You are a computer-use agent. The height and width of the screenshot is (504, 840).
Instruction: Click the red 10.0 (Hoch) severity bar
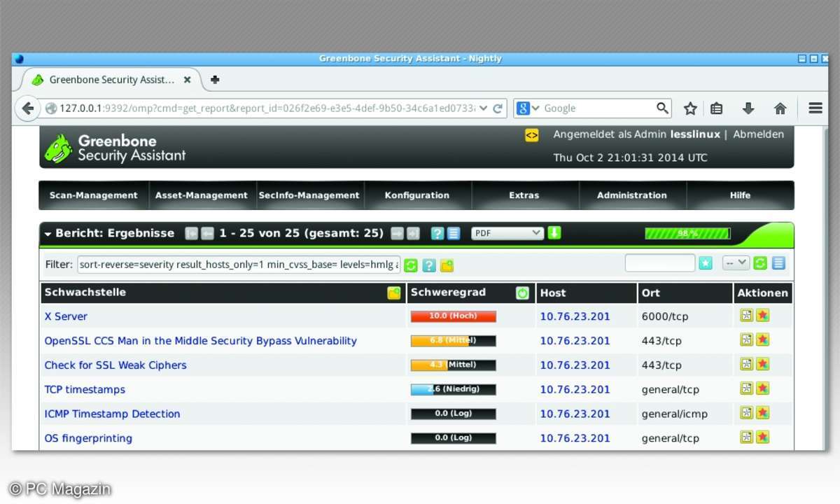pyautogui.click(x=454, y=316)
